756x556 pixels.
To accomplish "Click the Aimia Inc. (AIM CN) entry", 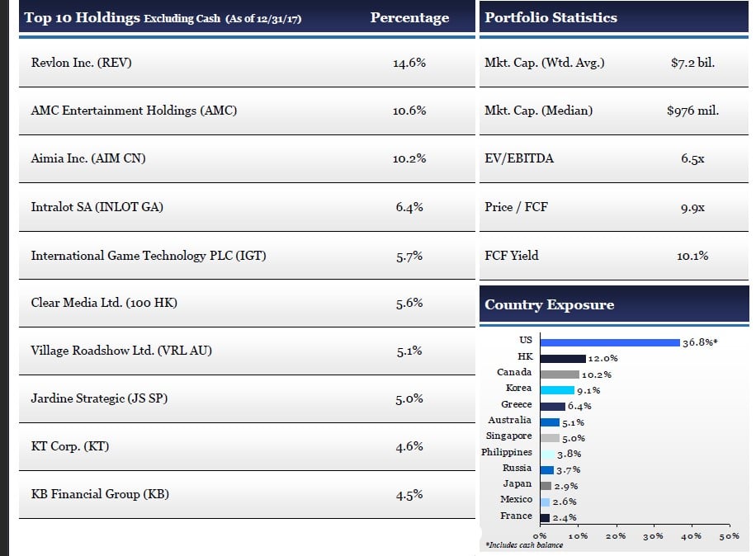I will 88,158.
